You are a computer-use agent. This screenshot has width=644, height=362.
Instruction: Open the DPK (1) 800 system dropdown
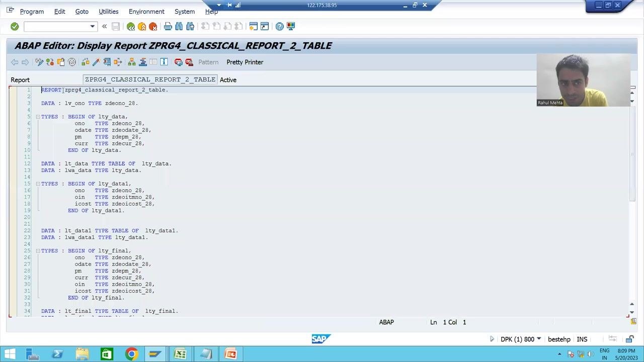[x=539, y=339]
